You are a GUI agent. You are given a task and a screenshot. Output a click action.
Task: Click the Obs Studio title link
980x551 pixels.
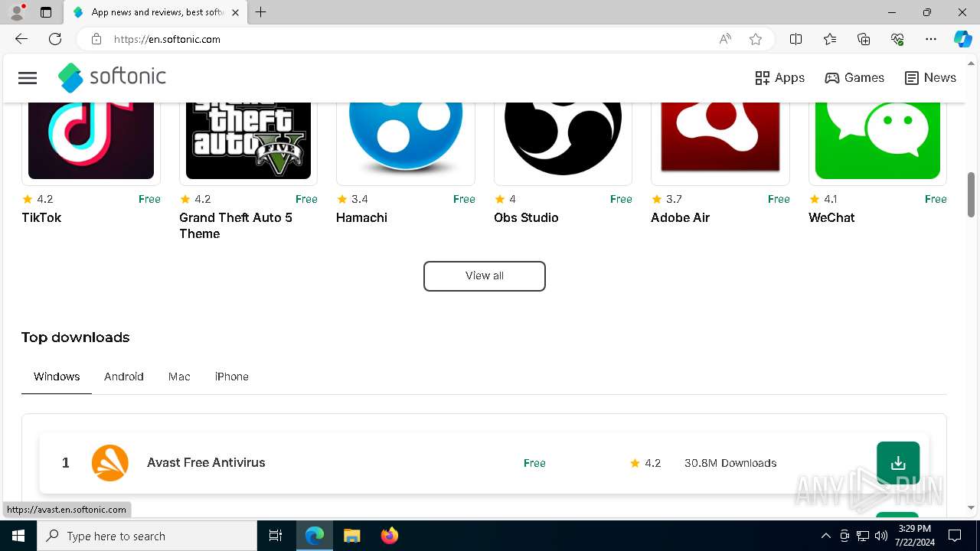click(526, 217)
